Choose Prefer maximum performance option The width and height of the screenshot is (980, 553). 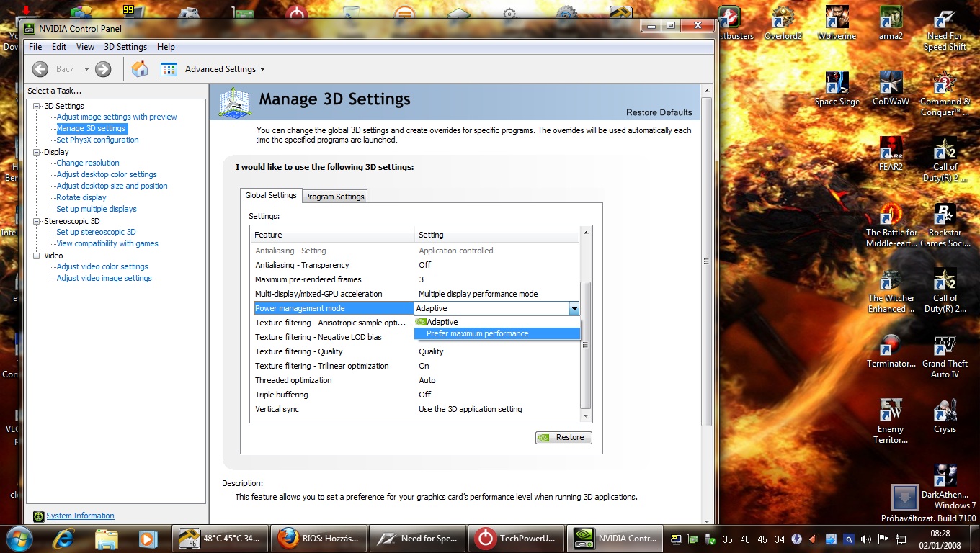(x=497, y=333)
